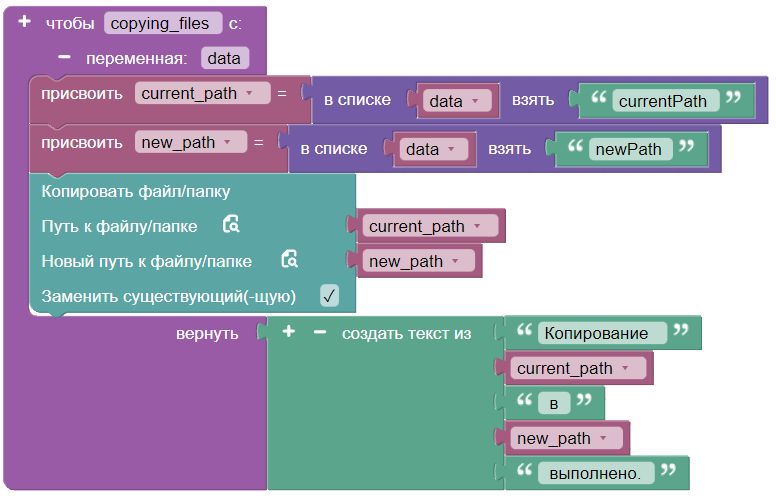Image resolution: width=776 pixels, height=500 pixels.
Task: Click the plus icon beside чтобы
Action: point(24,22)
